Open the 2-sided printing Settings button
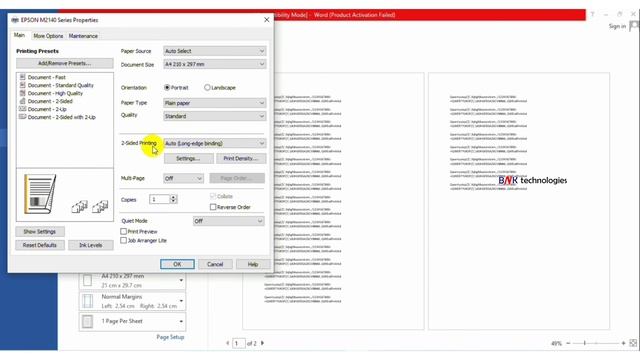Image resolution: width=640 pixels, height=360 pixels. [188, 158]
